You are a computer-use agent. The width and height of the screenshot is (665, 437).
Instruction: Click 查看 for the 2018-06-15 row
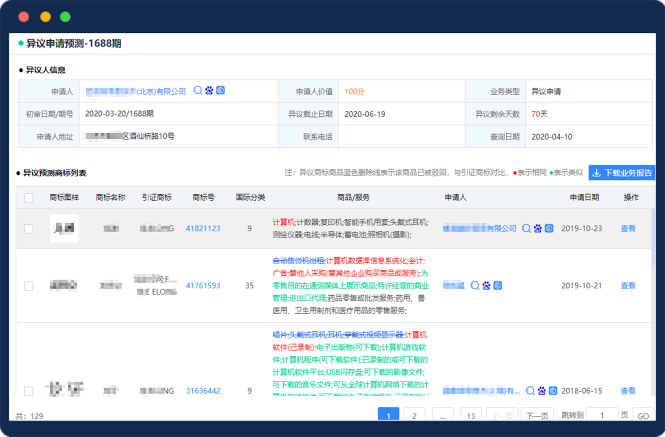628,391
